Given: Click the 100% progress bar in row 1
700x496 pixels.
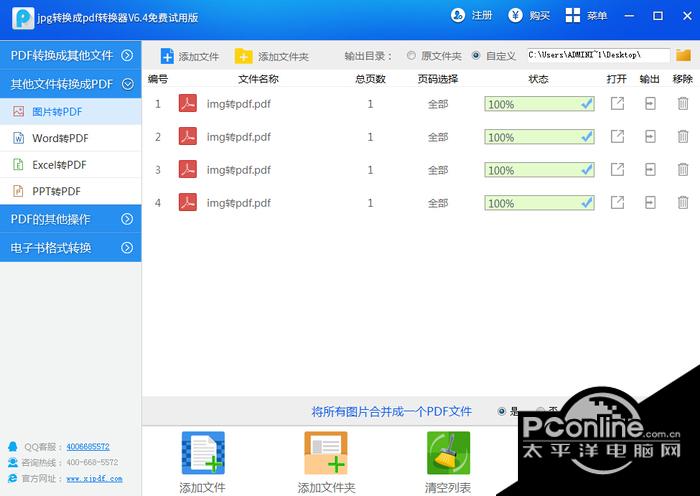Looking at the screenshot, I should point(539,104).
